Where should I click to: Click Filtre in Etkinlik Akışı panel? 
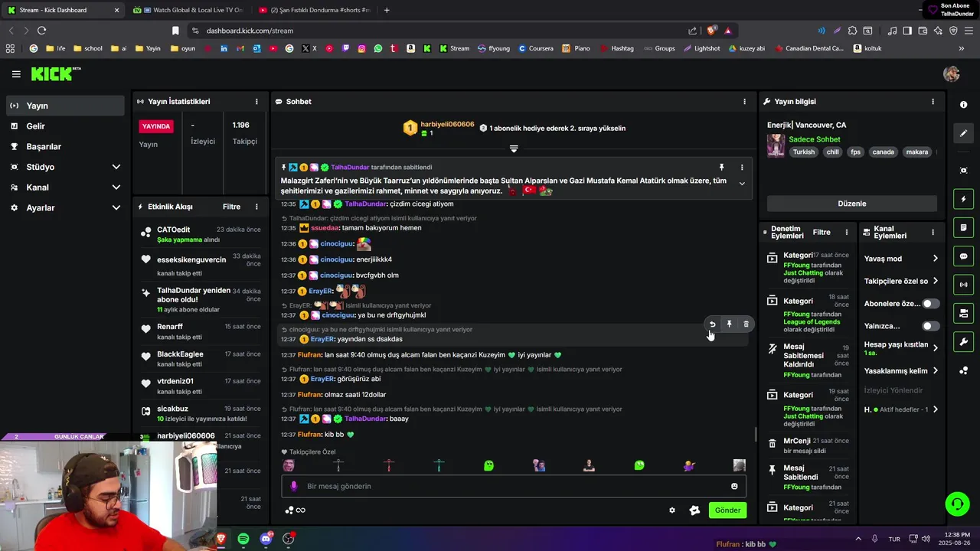point(231,207)
